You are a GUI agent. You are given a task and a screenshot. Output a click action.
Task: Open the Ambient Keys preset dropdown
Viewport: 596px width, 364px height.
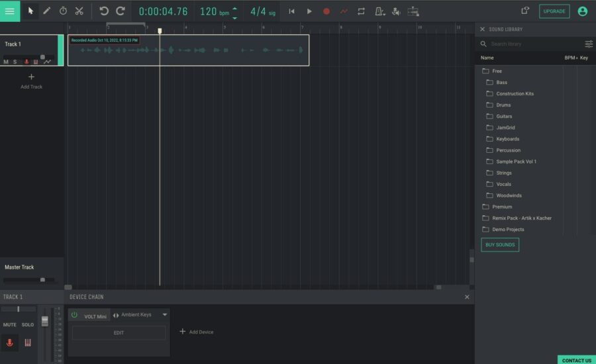point(165,314)
